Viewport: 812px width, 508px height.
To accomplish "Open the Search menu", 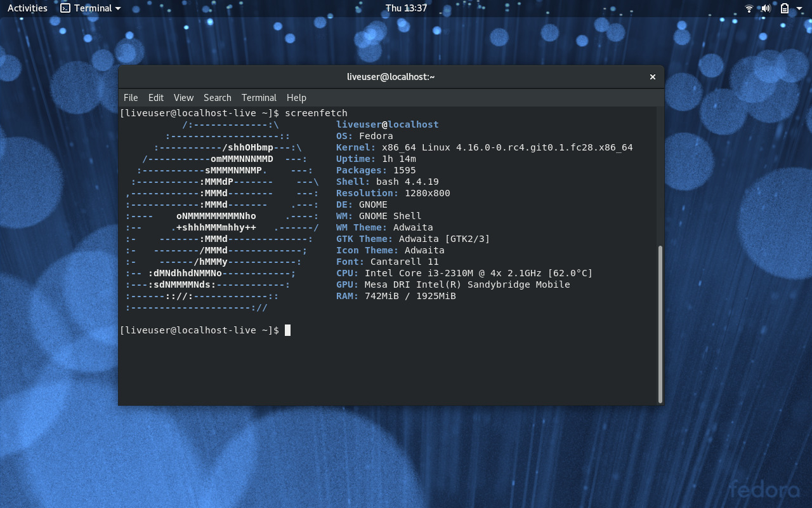I will pyautogui.click(x=217, y=98).
